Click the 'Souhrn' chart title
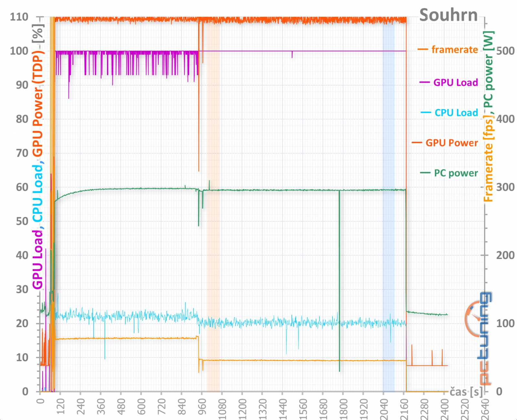The width and height of the screenshot is (517, 420). [x=448, y=15]
